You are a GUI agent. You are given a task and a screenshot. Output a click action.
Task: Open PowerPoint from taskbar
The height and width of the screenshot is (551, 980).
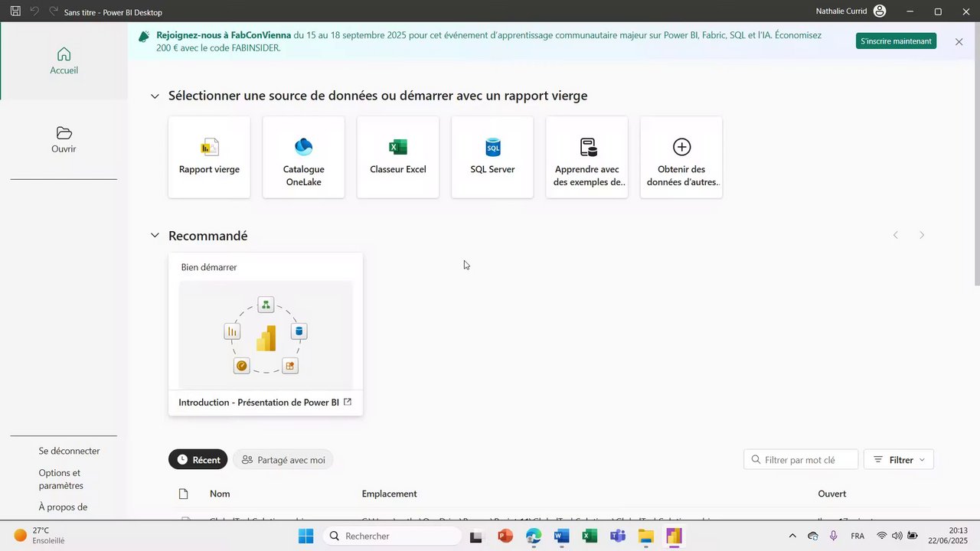click(505, 536)
